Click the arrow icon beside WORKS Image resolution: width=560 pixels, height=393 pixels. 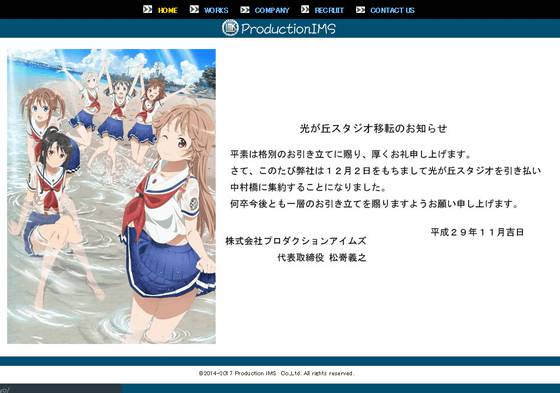tap(194, 9)
